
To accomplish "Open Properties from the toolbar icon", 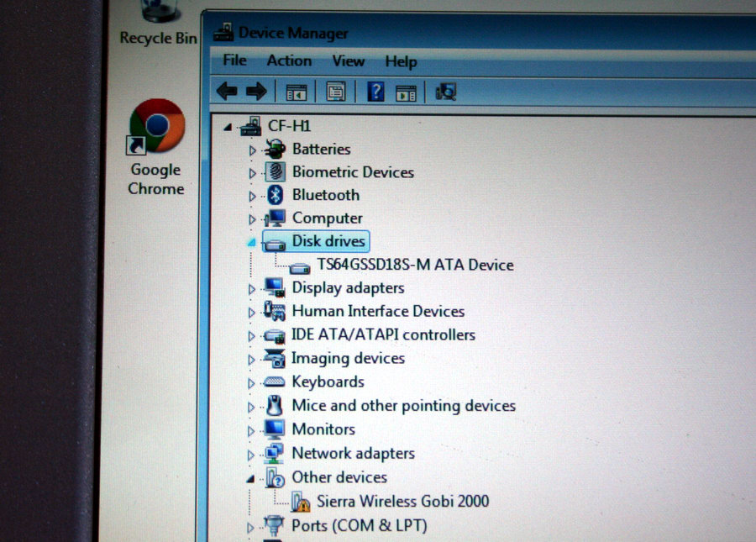I will tap(336, 92).
